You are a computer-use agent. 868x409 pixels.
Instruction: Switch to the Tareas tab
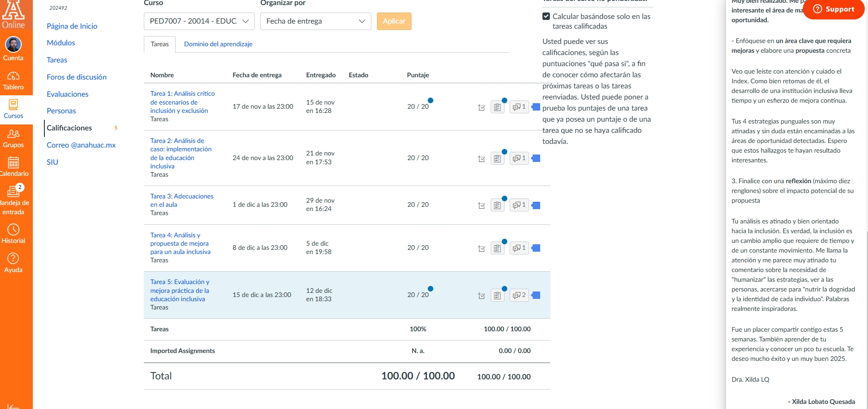point(160,44)
